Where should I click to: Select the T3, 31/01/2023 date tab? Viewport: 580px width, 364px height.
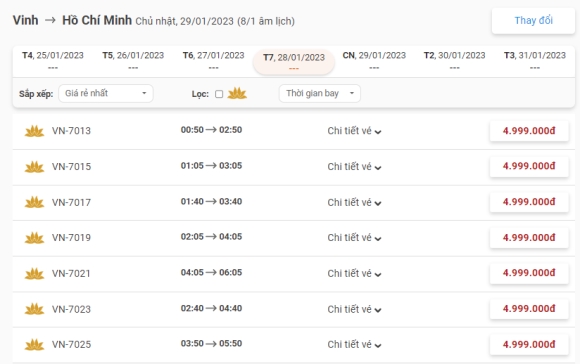coord(535,60)
